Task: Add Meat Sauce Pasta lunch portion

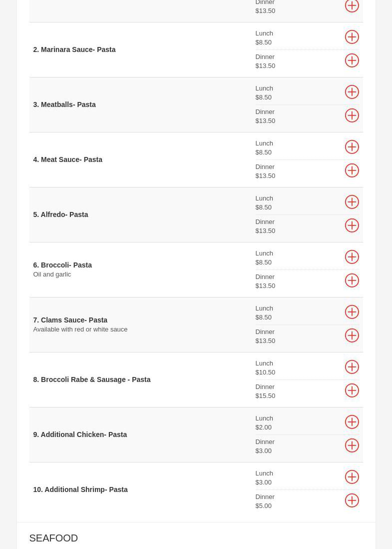Action: click(x=352, y=147)
